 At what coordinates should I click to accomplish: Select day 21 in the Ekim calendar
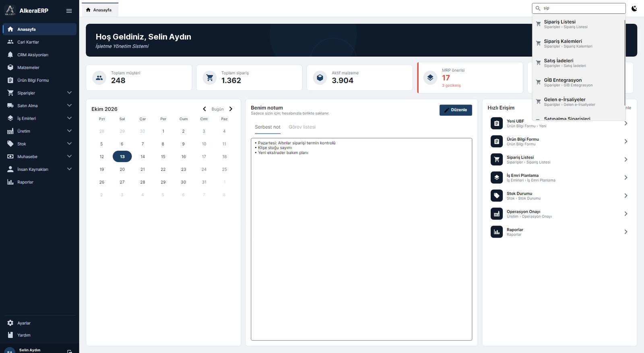(142, 169)
